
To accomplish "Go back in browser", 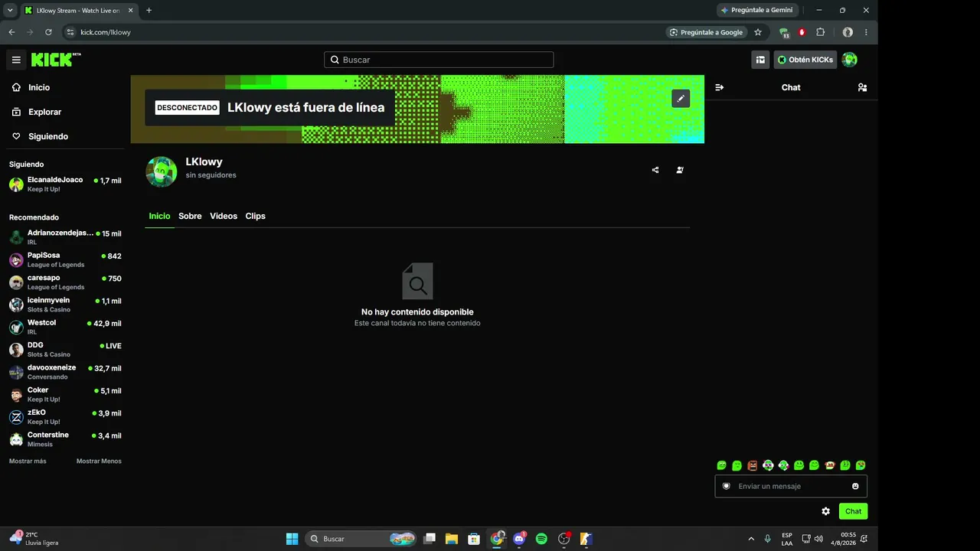I will [x=11, y=32].
